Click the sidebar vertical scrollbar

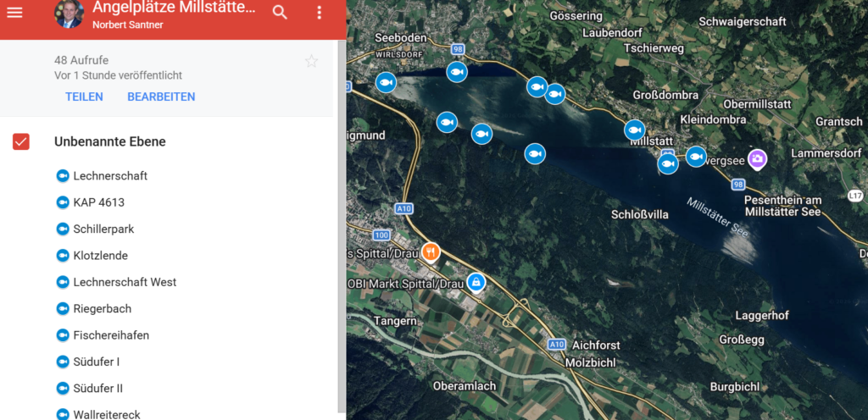(341, 220)
